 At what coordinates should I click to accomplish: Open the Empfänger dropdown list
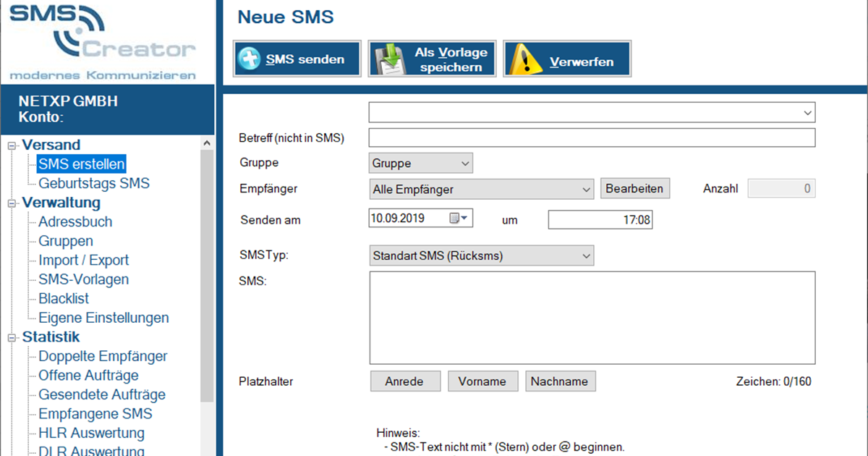pyautogui.click(x=586, y=190)
